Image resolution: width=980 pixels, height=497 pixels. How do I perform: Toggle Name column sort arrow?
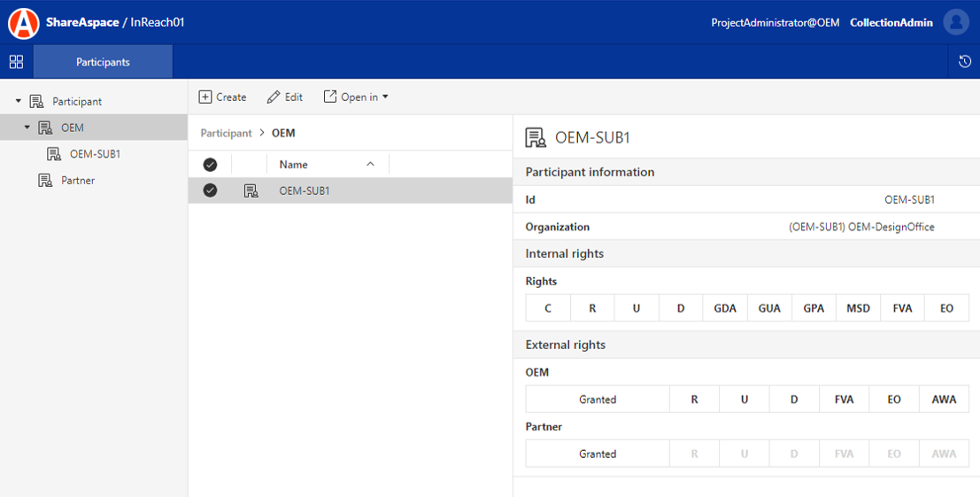370,164
